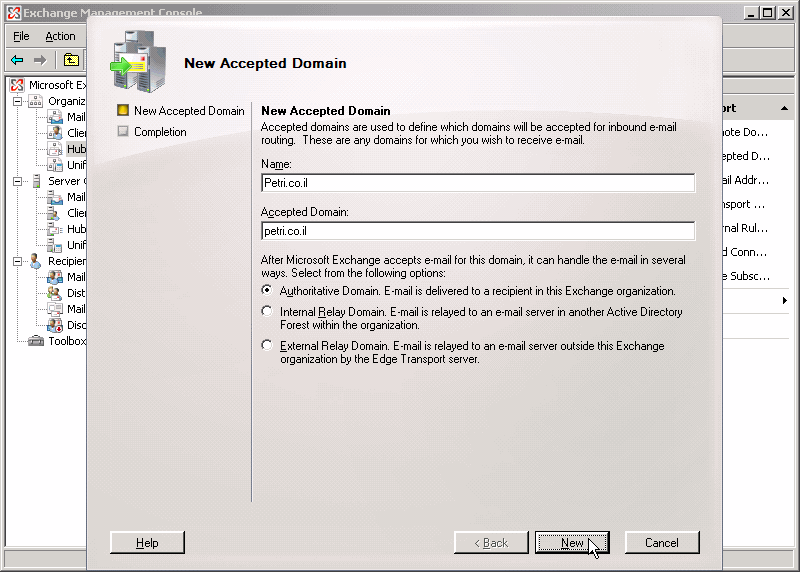Screen dimensions: 800x572
Task: Click the Up one level folder icon
Action: [x=71, y=60]
